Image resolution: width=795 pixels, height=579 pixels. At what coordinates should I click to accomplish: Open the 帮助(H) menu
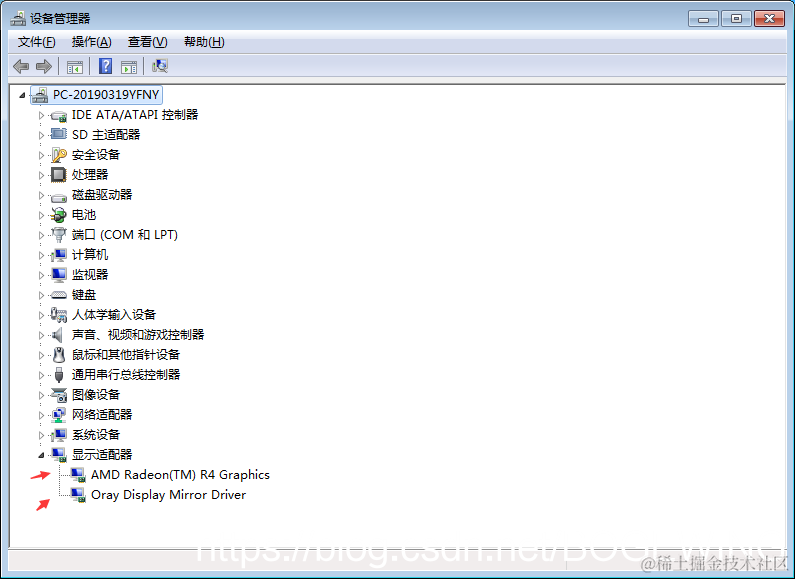coord(204,42)
